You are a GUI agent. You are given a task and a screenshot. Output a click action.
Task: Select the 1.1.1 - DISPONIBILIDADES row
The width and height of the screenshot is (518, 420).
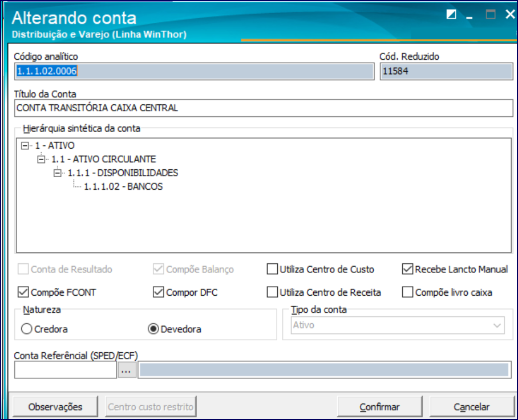(123, 173)
